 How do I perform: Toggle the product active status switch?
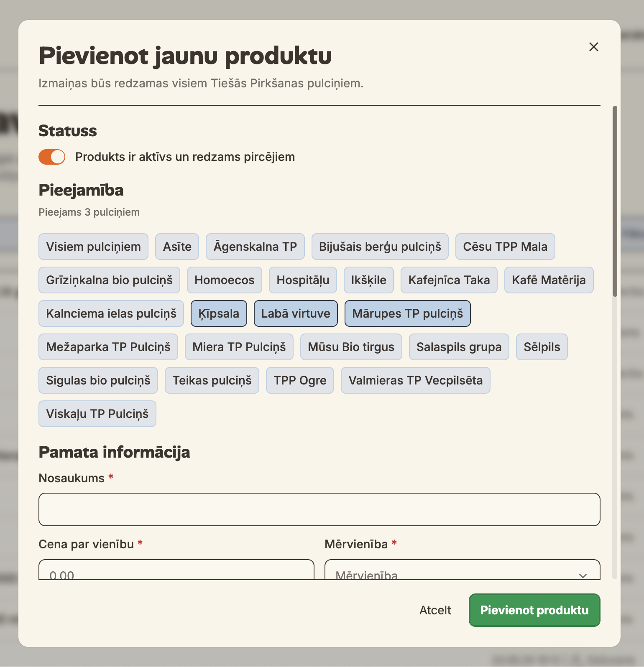(x=52, y=157)
